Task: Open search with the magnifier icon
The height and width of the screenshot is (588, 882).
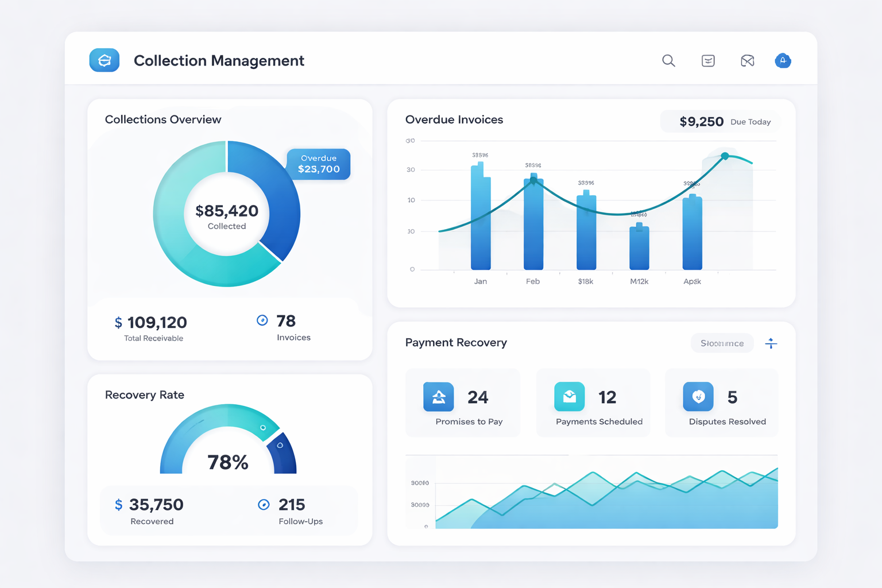Action: click(x=668, y=61)
